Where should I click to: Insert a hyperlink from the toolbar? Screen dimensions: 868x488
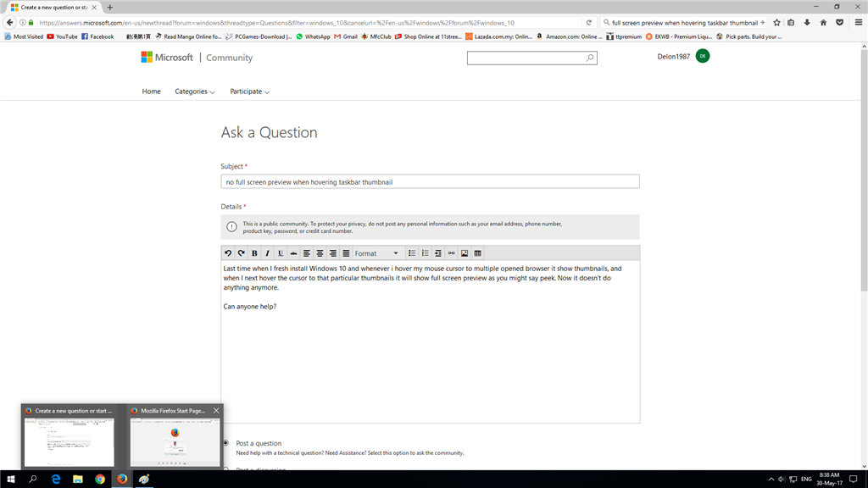[451, 253]
